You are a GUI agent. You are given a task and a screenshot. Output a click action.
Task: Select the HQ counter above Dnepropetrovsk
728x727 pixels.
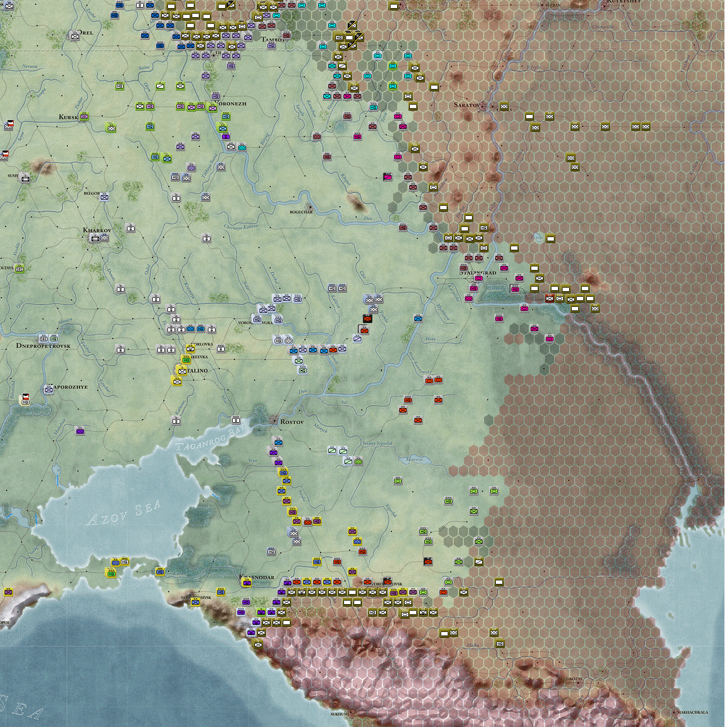54,338
